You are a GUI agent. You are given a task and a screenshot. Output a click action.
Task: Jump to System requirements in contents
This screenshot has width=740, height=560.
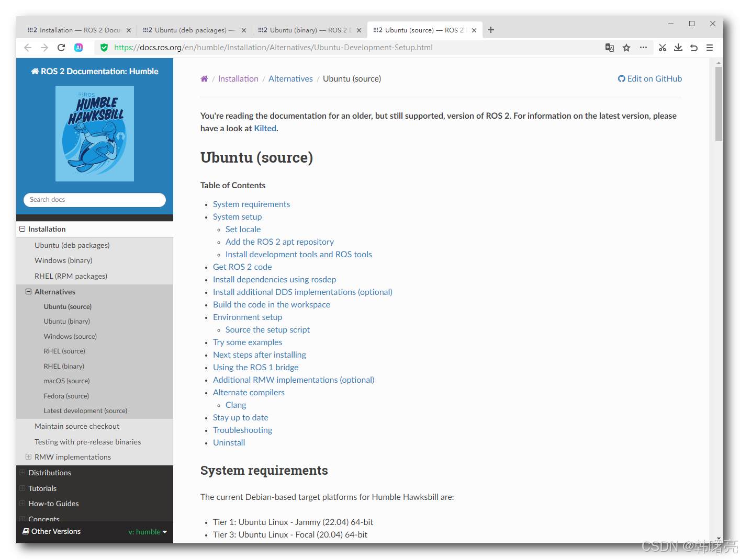(x=251, y=204)
